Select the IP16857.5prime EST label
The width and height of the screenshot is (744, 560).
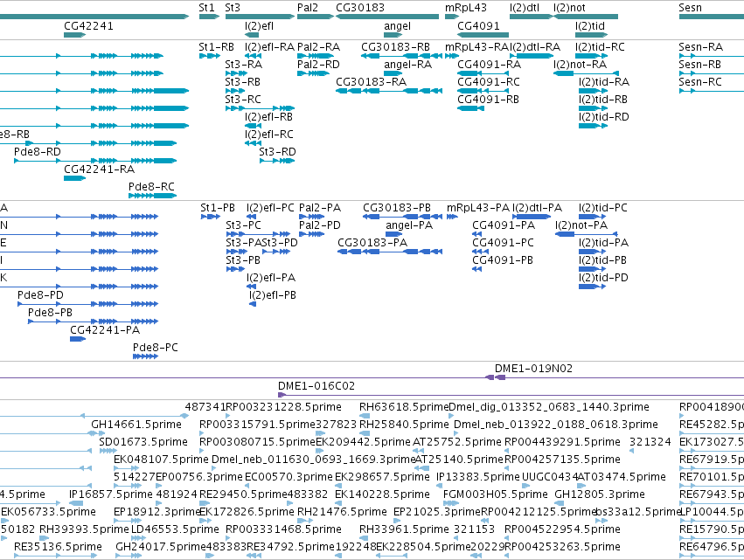(111, 494)
